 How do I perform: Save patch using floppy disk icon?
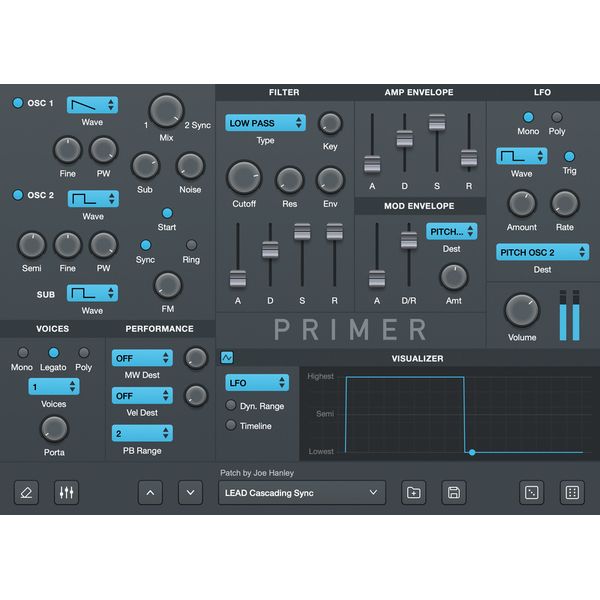[x=453, y=492]
